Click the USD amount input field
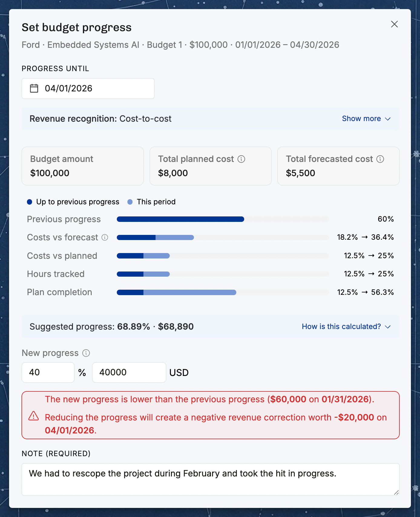 (129, 372)
